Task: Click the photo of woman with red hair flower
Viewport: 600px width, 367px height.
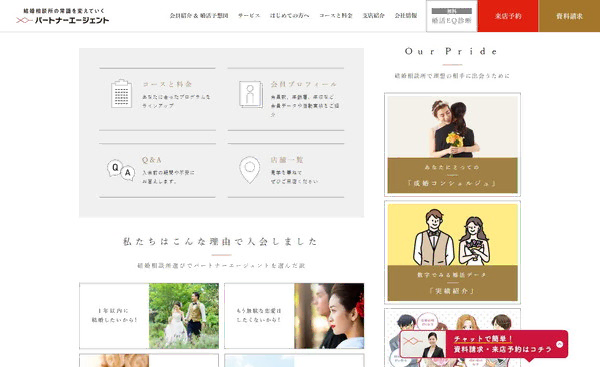Action: tap(329, 316)
